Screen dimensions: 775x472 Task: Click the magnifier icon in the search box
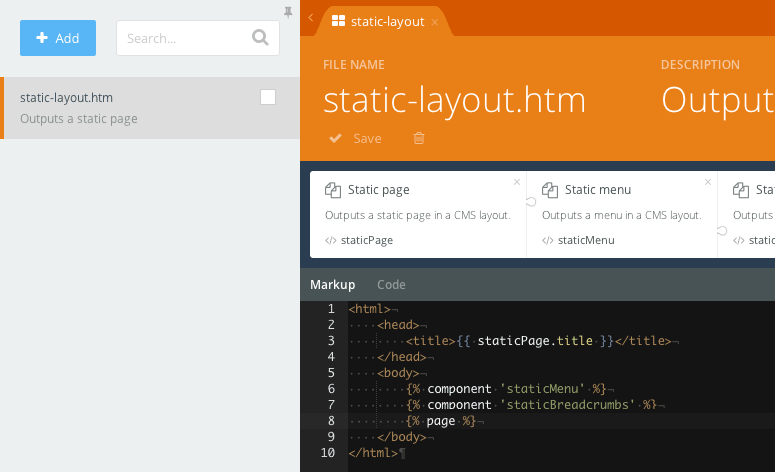[x=260, y=38]
